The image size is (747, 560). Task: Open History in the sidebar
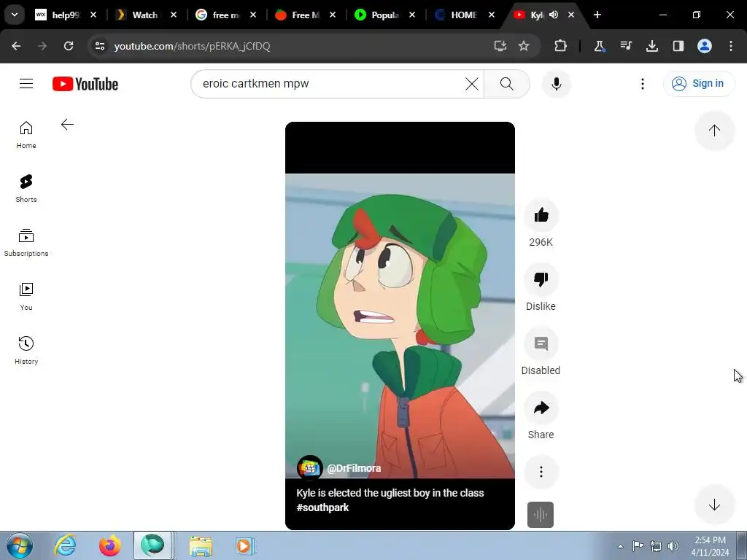26,350
